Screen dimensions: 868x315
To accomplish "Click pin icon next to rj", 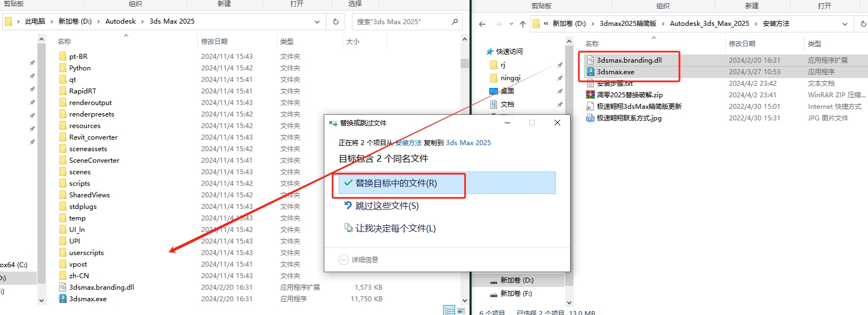I will [560, 65].
